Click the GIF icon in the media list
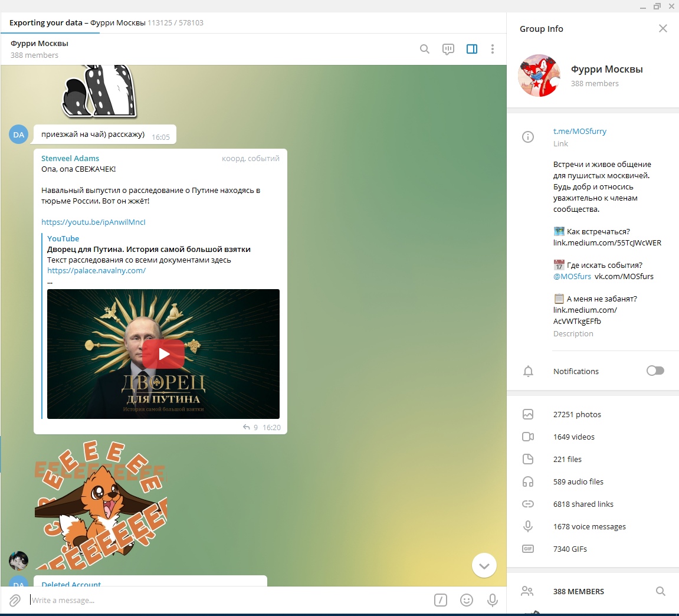Viewport: 679px width, 616px height. tap(528, 549)
